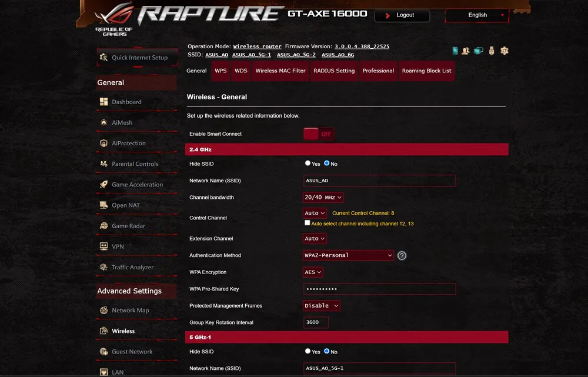Open the WPA Encryption dropdown
Image resolution: width=588 pixels, height=377 pixels.
coord(313,272)
